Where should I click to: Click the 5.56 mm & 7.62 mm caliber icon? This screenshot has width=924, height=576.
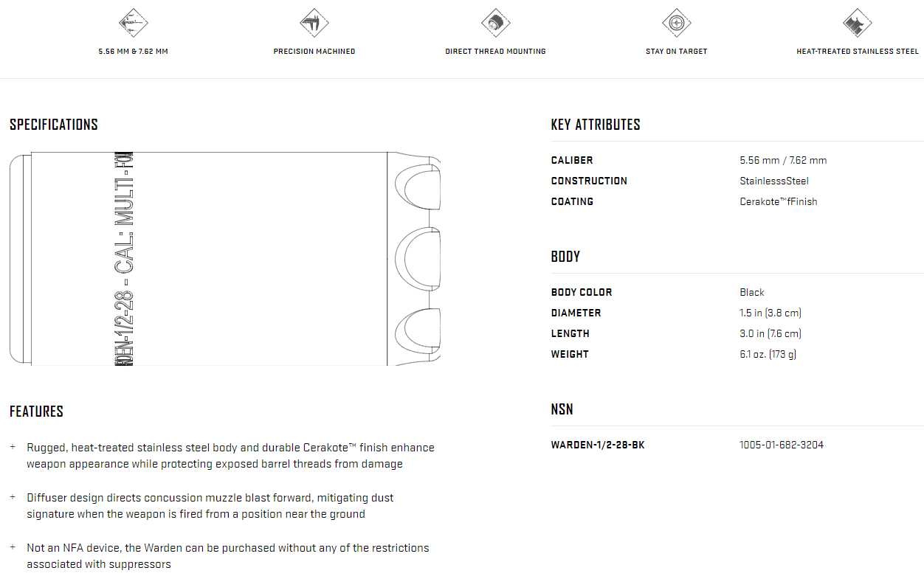pos(134,23)
